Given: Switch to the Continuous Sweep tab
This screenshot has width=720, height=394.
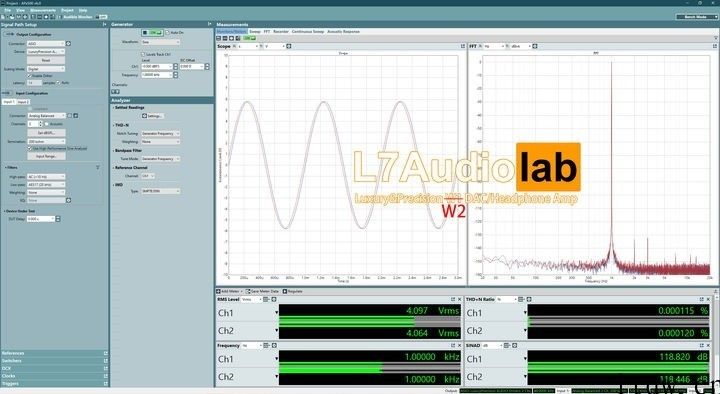Looking at the screenshot, I should click(x=308, y=32).
